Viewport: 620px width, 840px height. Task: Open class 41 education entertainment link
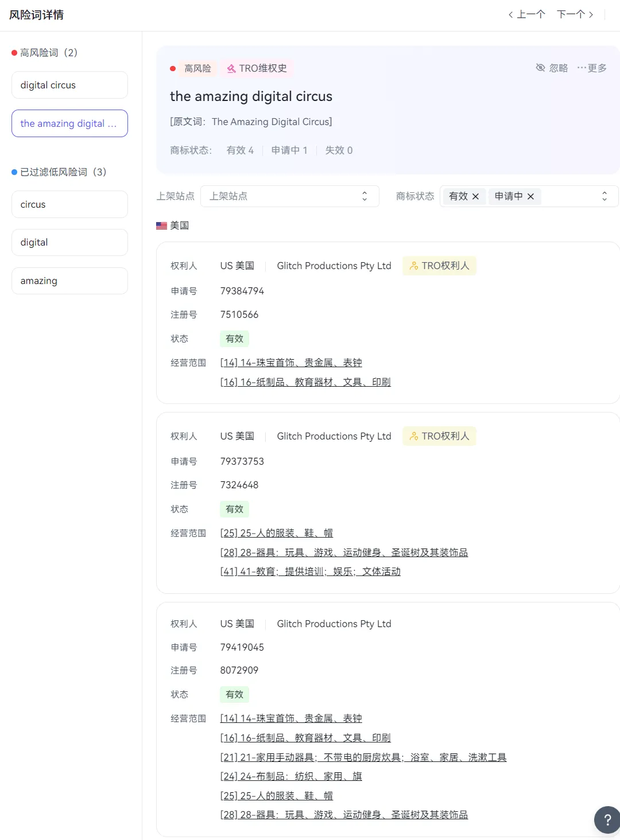(311, 571)
